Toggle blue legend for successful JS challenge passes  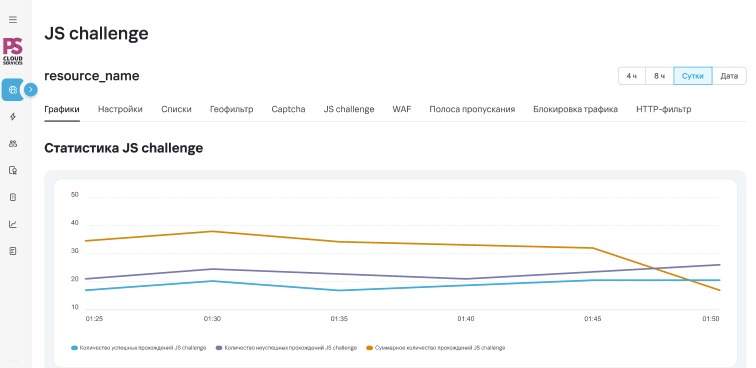coord(139,348)
